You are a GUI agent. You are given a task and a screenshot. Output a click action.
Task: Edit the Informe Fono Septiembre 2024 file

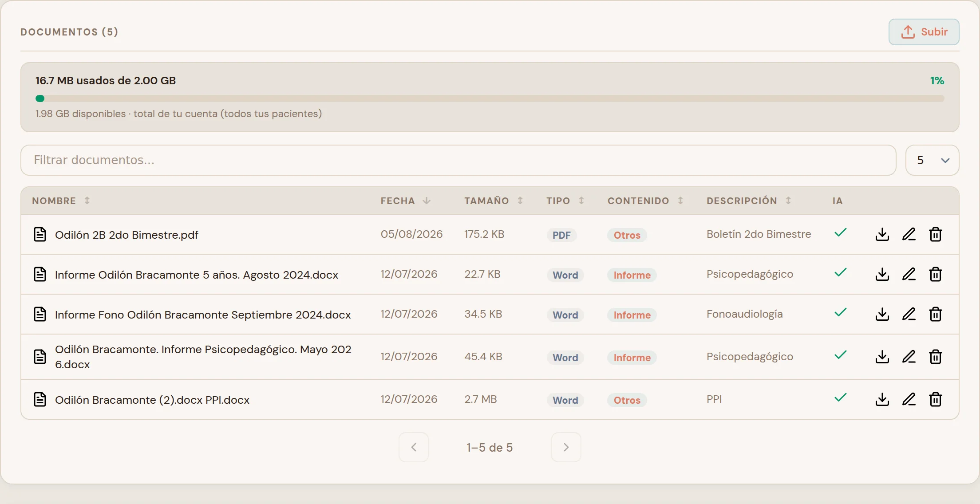tap(909, 314)
